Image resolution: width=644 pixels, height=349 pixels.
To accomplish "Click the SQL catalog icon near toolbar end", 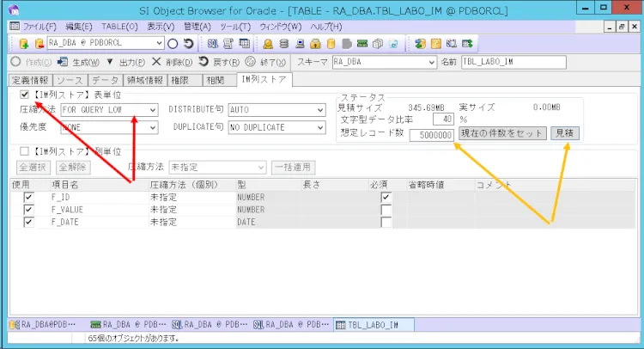I will click(x=452, y=44).
